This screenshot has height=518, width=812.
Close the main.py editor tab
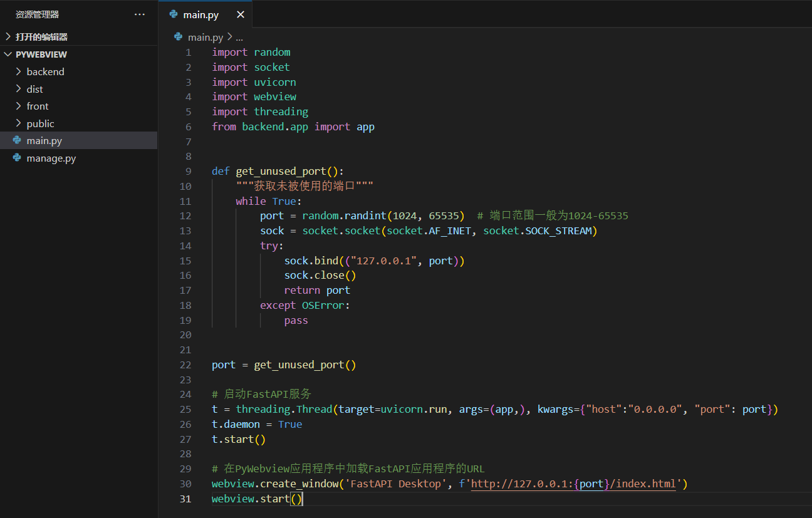pyautogui.click(x=241, y=14)
